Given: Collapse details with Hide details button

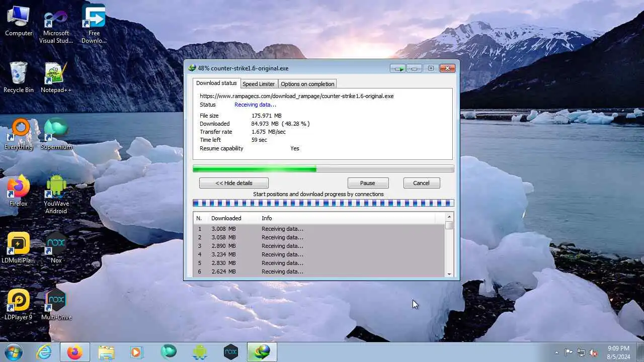Looking at the screenshot, I should click(x=234, y=183).
